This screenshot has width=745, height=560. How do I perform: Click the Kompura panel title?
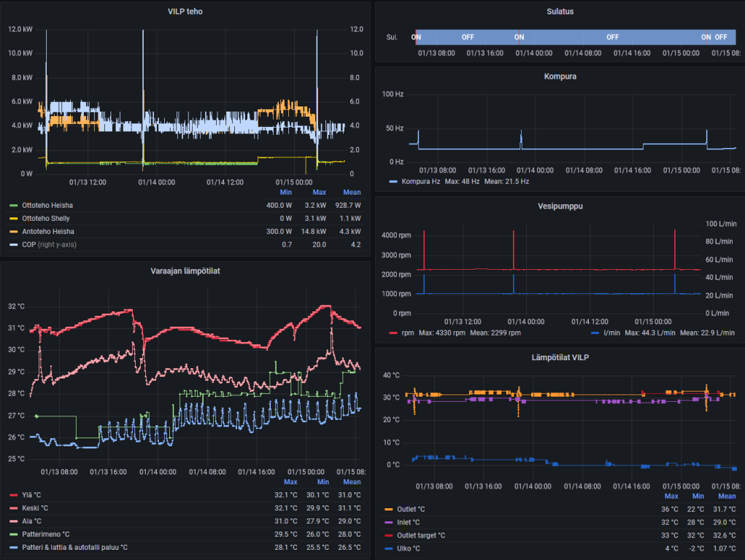click(x=559, y=76)
